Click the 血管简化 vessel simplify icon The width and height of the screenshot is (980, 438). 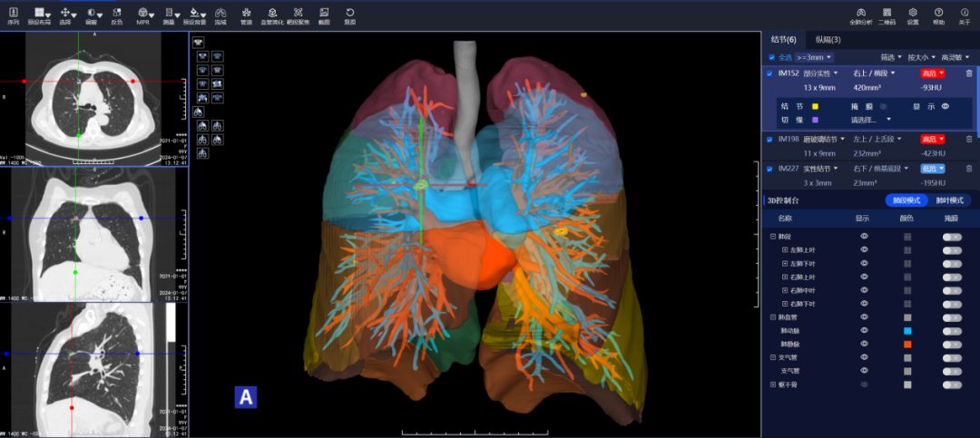coord(272,13)
